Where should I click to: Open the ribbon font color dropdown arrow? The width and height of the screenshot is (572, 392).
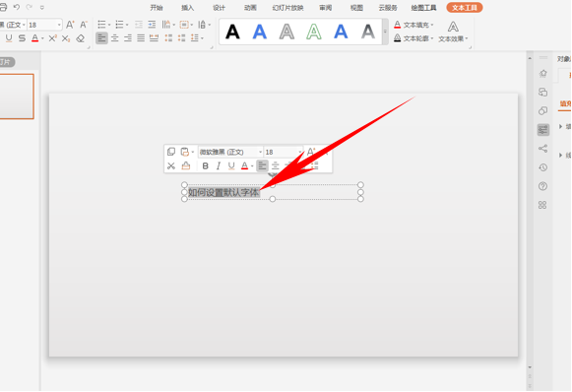[x=42, y=38]
